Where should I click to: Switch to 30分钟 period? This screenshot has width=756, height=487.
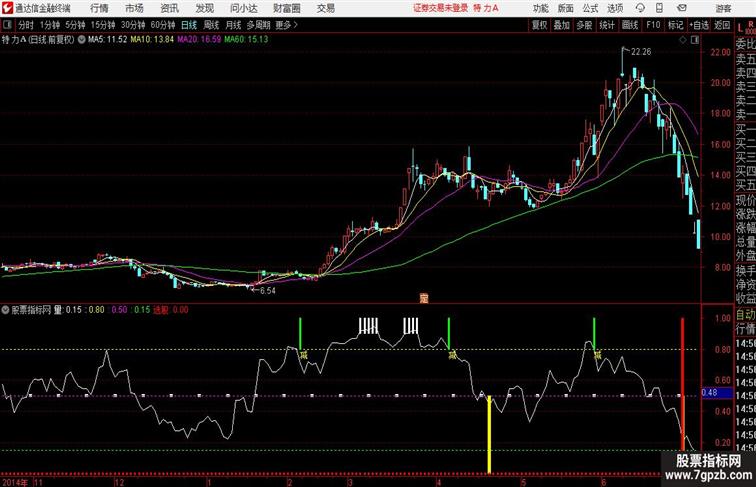point(133,25)
